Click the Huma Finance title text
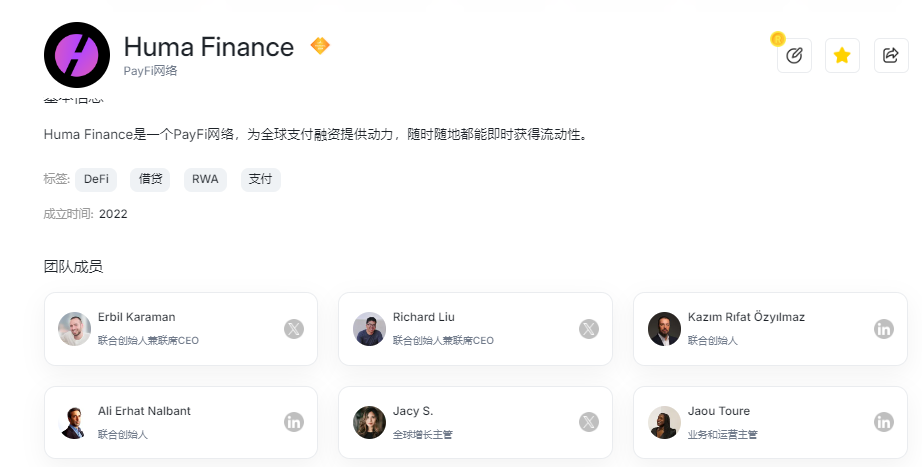Image resolution: width=922 pixels, height=467 pixels. tap(208, 47)
